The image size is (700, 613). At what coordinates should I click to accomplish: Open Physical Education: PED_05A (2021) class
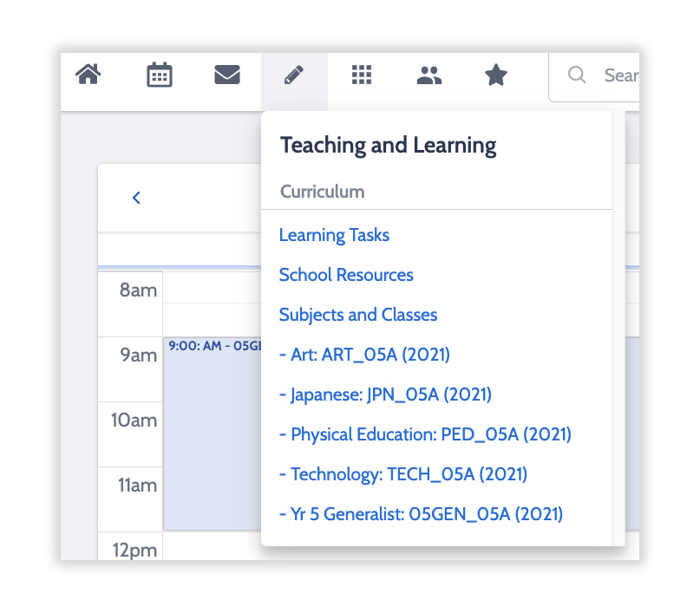[425, 434]
